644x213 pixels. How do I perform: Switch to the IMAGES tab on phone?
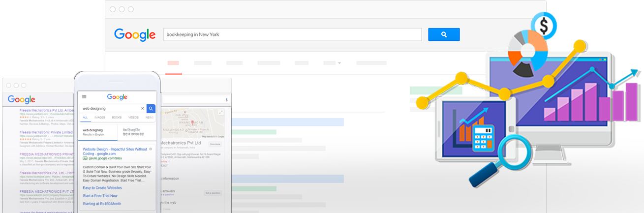click(100, 118)
